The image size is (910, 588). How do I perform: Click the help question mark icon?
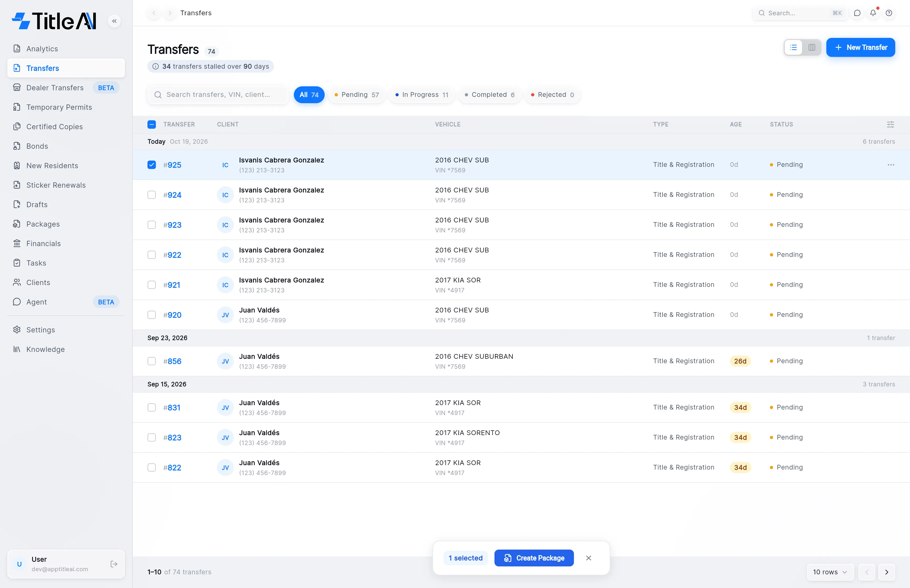coord(889,13)
